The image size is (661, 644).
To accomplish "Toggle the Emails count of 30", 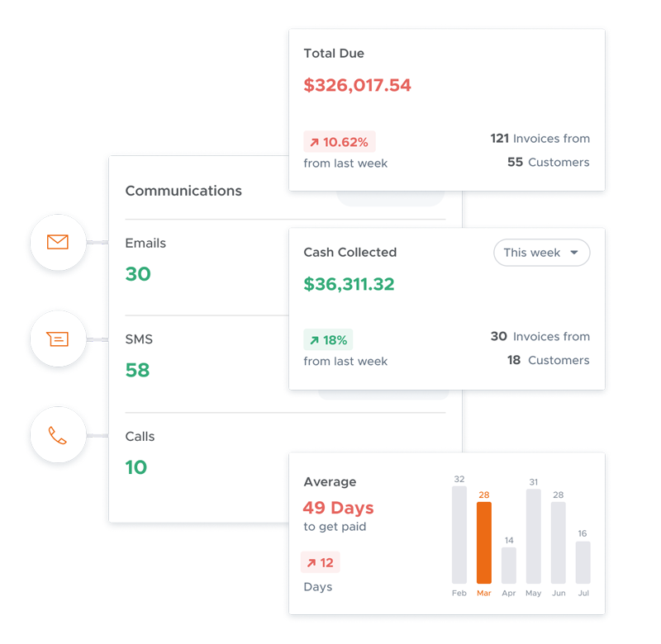I will pos(137,273).
